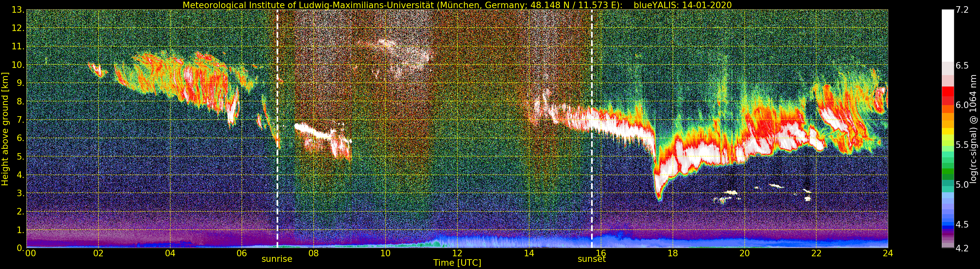The height and width of the screenshot is (269, 980).
Task: Click the 'sunset' label below the time axis
Action: (x=592, y=259)
